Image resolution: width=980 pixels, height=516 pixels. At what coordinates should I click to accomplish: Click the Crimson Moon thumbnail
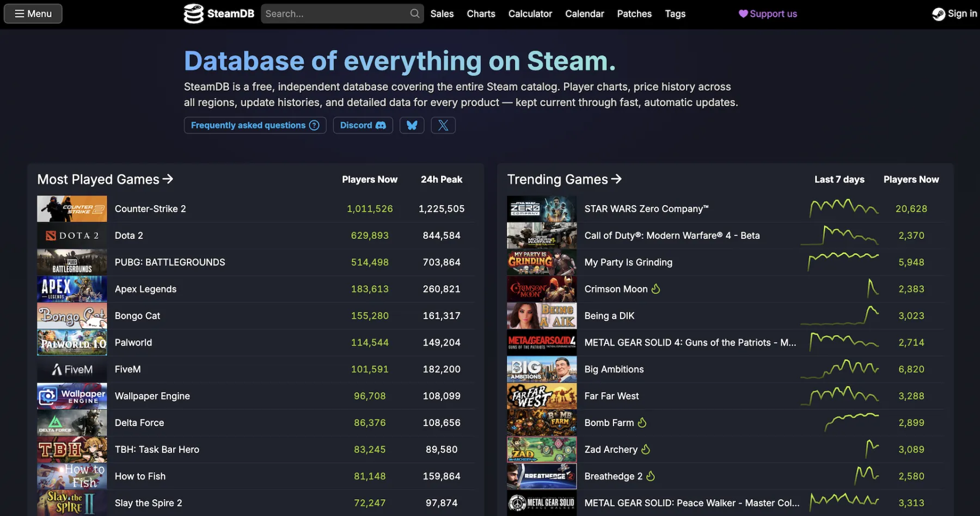(x=542, y=289)
